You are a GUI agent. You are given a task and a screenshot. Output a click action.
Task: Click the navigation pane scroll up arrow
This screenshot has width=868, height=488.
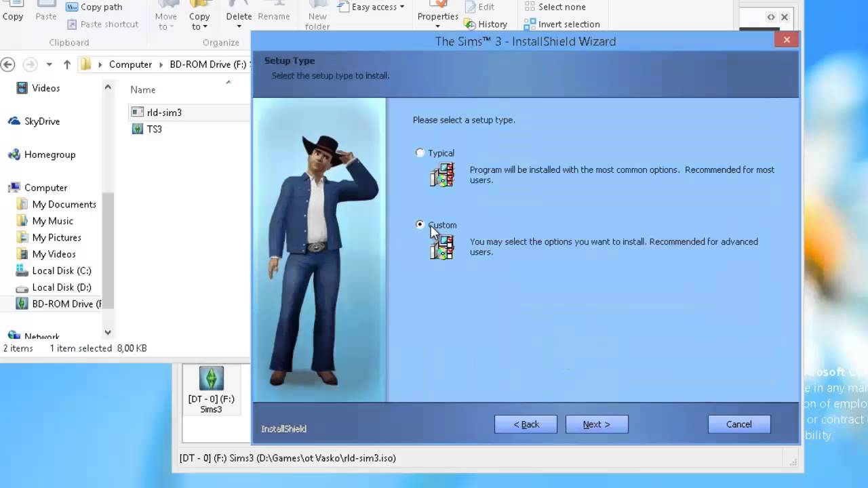tap(108, 87)
